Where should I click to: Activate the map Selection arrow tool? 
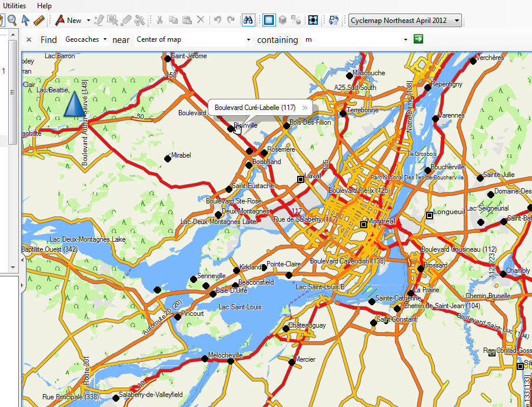pos(25,20)
